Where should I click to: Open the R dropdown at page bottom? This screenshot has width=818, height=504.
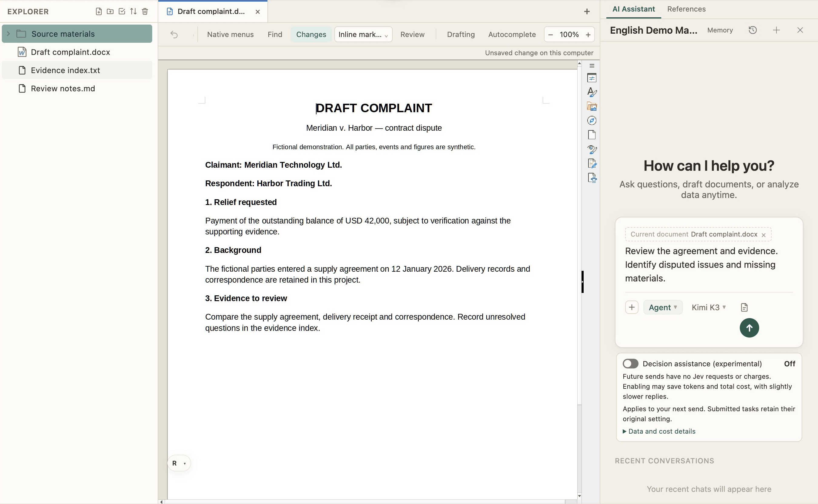[179, 463]
